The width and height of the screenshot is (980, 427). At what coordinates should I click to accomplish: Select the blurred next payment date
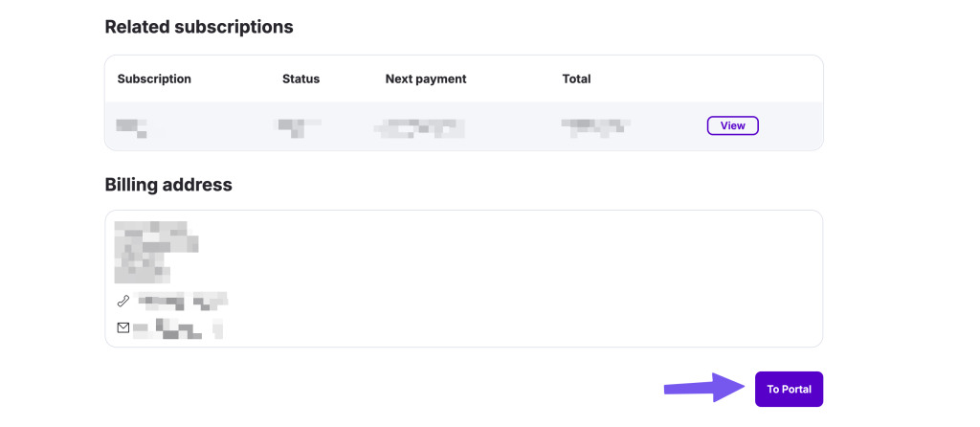click(419, 127)
